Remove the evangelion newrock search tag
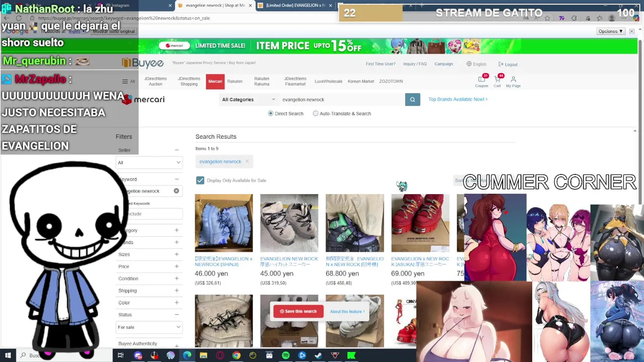Viewport: 644px width, 362px height. pyautogui.click(x=247, y=161)
